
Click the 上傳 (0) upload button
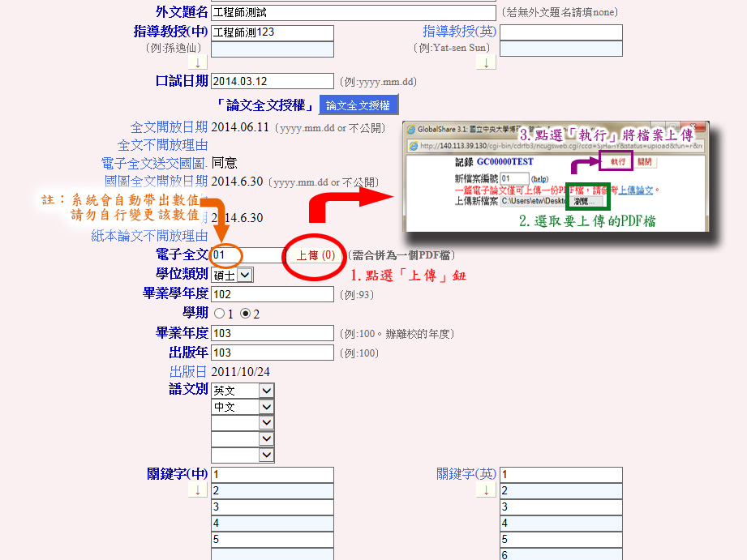(315, 255)
